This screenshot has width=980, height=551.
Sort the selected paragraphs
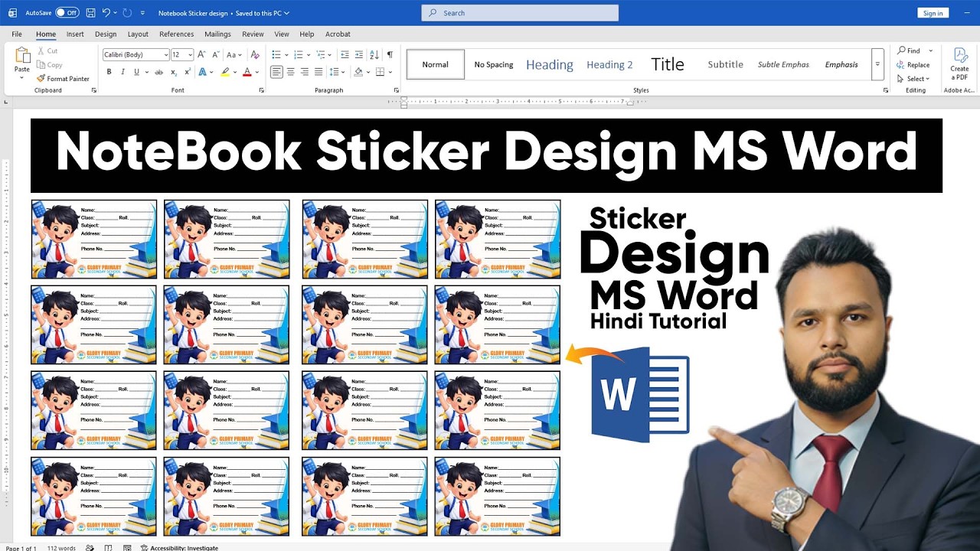(374, 55)
